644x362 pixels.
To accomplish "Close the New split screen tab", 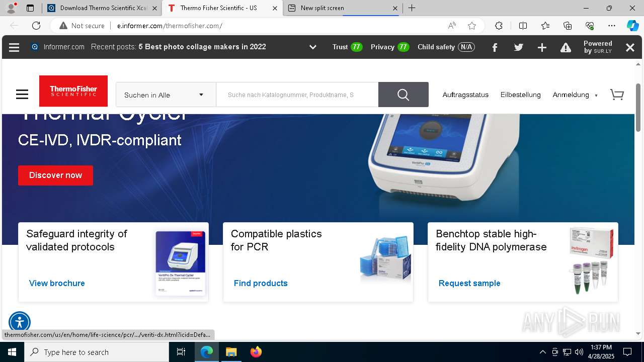I will pyautogui.click(x=395, y=8).
